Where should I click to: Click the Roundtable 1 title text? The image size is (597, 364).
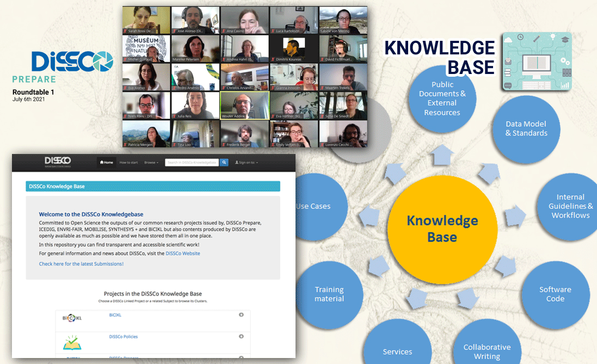34,92
